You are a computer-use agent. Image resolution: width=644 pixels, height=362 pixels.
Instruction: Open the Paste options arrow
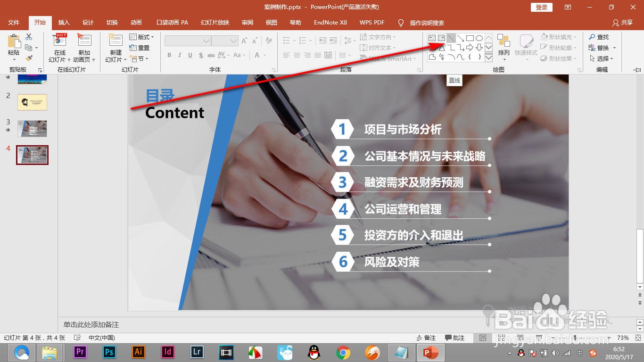click(x=14, y=59)
